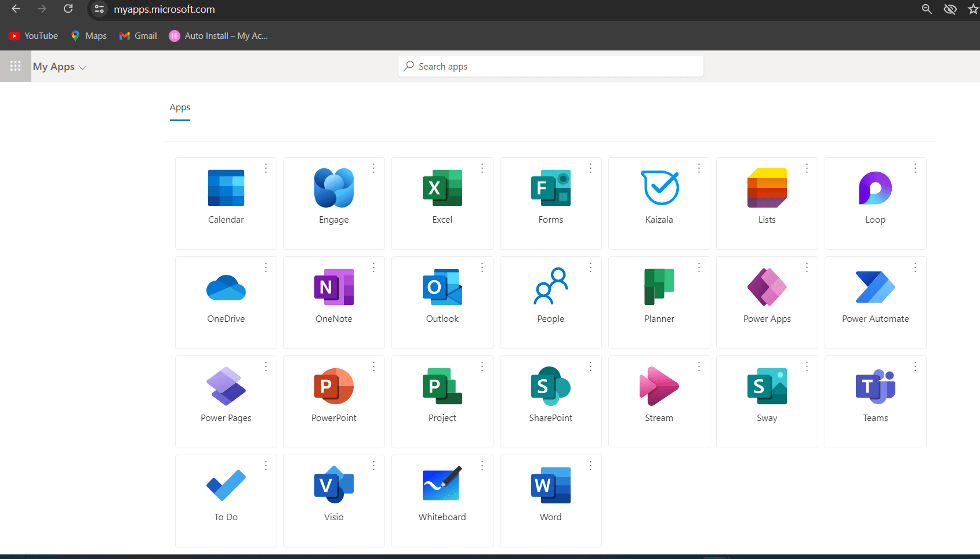Open more options for Excel tile
This screenshot has width=980, height=559.
click(x=482, y=168)
